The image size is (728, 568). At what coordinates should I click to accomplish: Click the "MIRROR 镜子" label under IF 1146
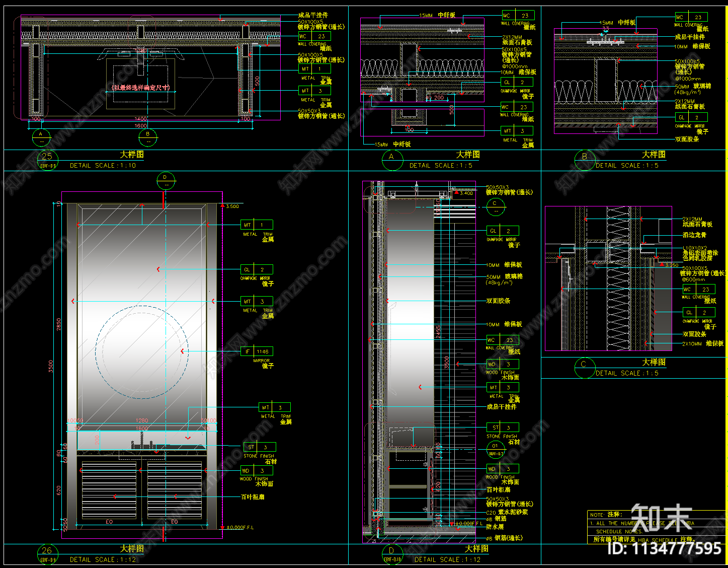(x=264, y=363)
